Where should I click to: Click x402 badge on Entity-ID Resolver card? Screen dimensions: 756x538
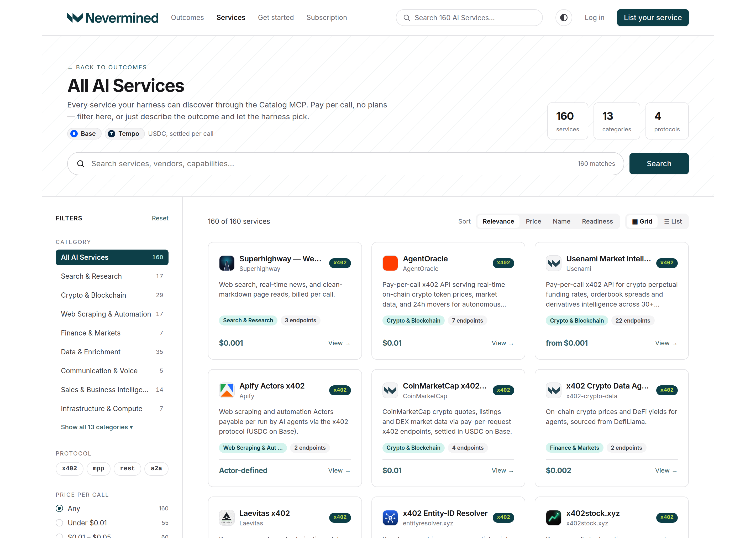(503, 517)
